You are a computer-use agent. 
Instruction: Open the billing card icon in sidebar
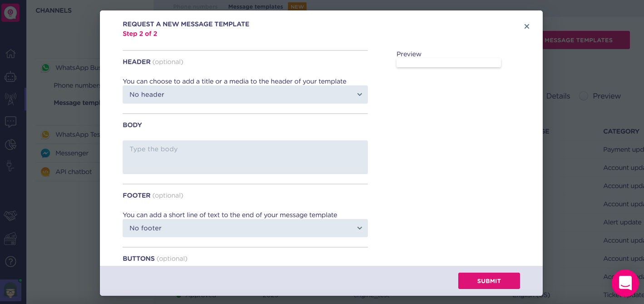[10, 239]
